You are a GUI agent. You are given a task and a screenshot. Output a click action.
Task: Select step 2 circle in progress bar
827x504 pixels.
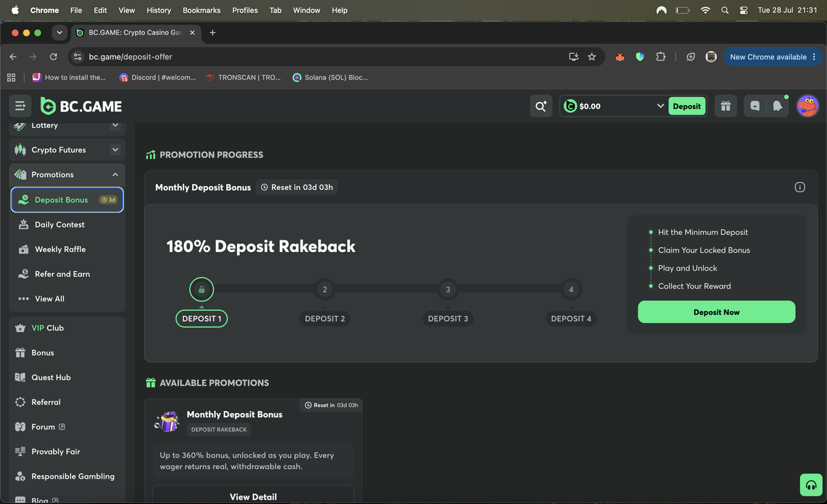tap(325, 290)
